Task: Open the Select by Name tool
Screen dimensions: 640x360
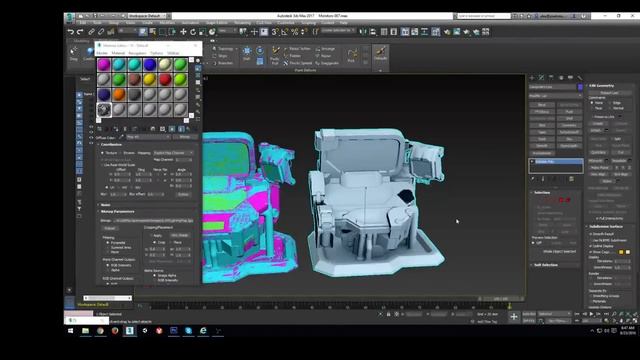Action: [x=152, y=32]
